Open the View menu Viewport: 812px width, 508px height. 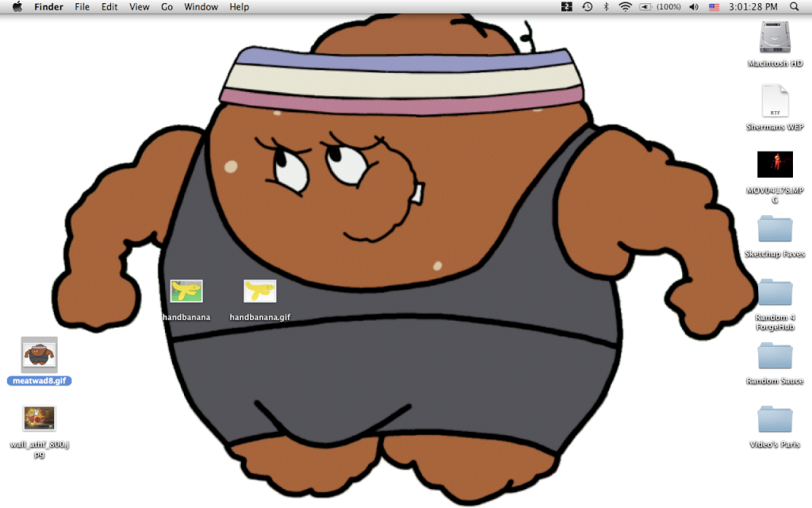pyautogui.click(x=140, y=6)
